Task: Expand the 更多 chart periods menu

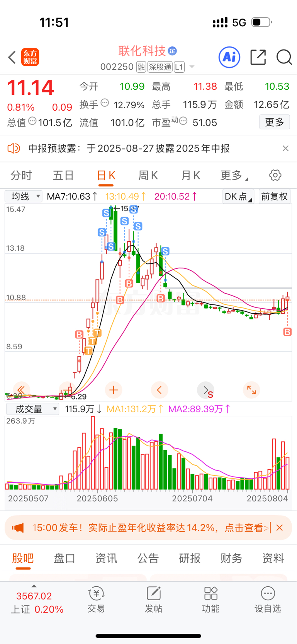Action: pyautogui.click(x=234, y=176)
